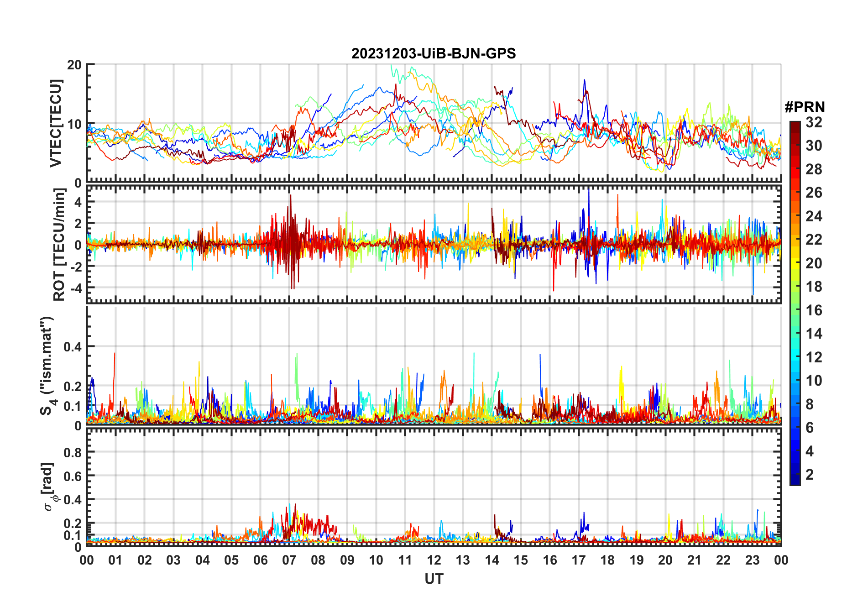Click the -4 tick on the ROT axis

[76, 288]
